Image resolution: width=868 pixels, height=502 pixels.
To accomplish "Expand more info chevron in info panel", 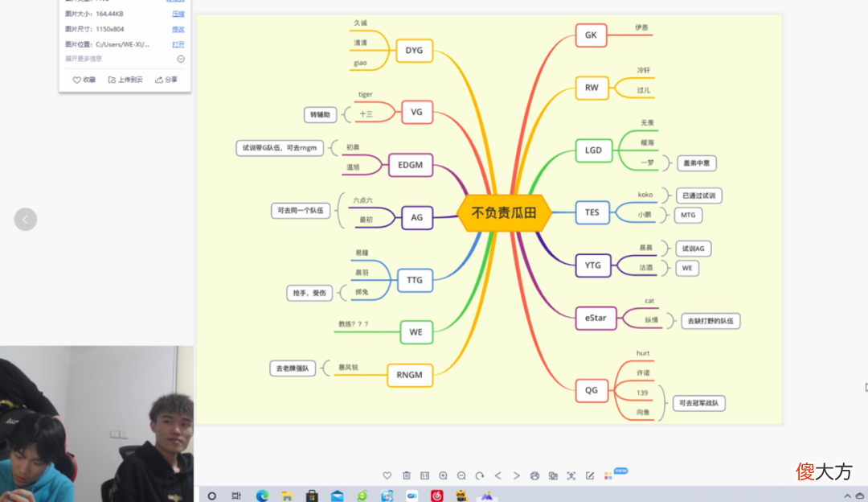I will coord(181,59).
